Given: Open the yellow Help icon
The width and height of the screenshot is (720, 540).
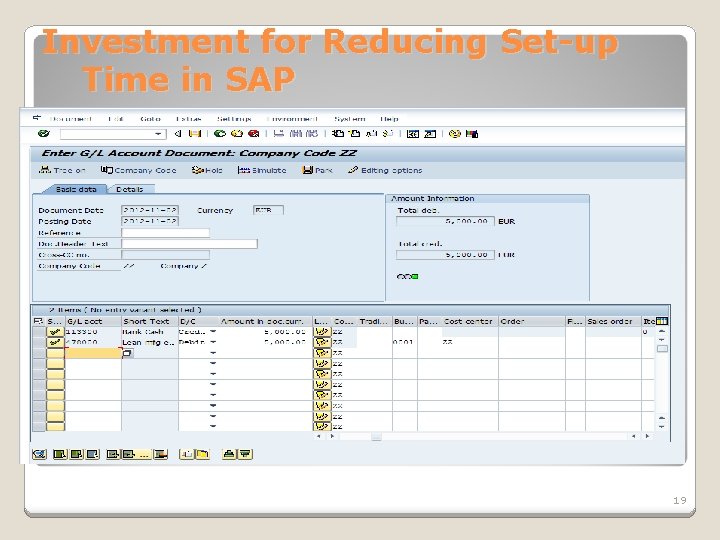Looking at the screenshot, I should 455,134.
